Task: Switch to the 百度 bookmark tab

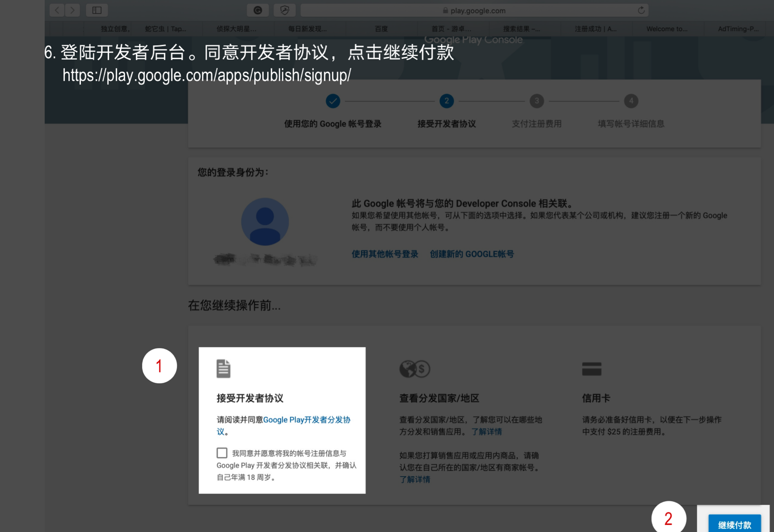Action: point(381,29)
